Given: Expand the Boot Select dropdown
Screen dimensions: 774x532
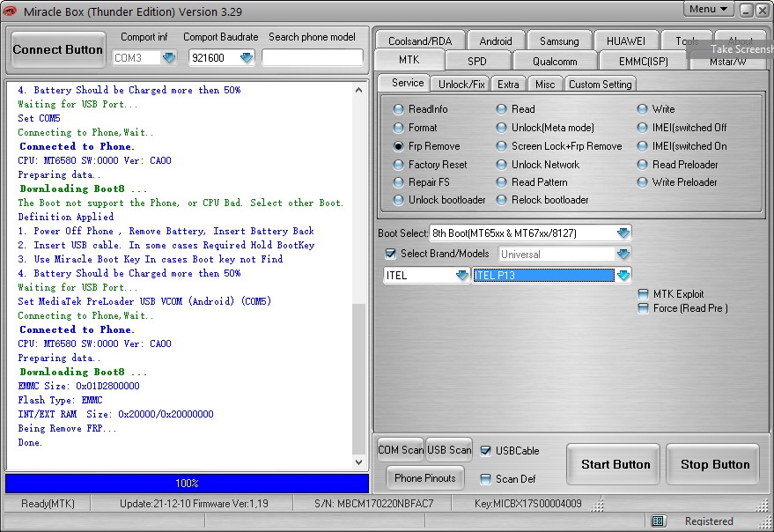Looking at the screenshot, I should 623,233.
